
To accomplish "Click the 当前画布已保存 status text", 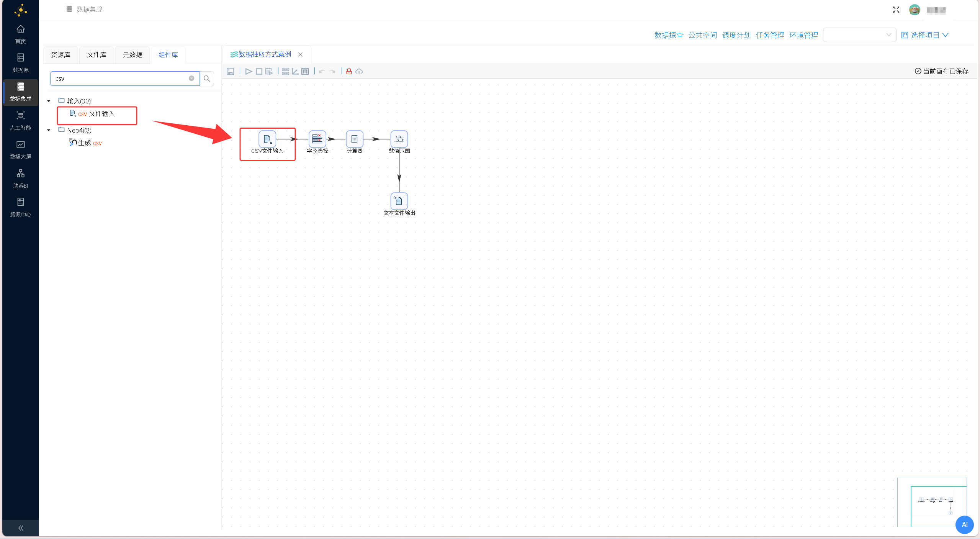I will pyautogui.click(x=942, y=71).
